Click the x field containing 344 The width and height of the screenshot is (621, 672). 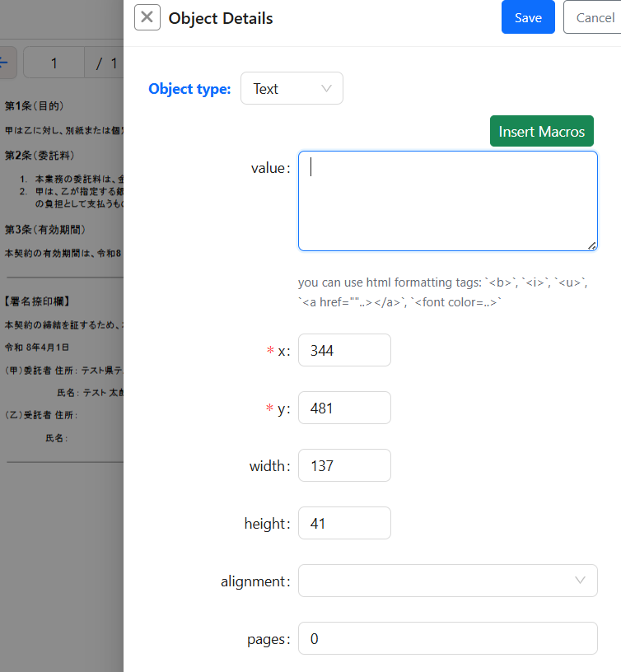click(344, 350)
